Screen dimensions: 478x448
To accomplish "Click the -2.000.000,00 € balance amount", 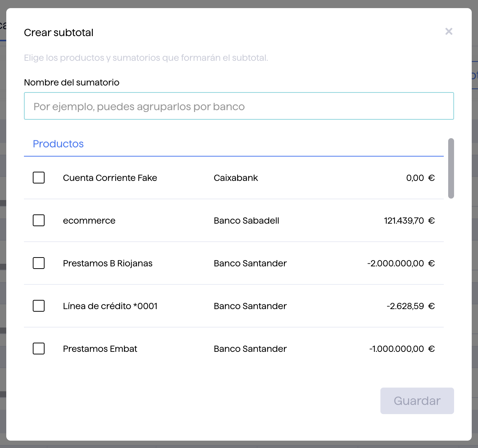I will click(401, 263).
